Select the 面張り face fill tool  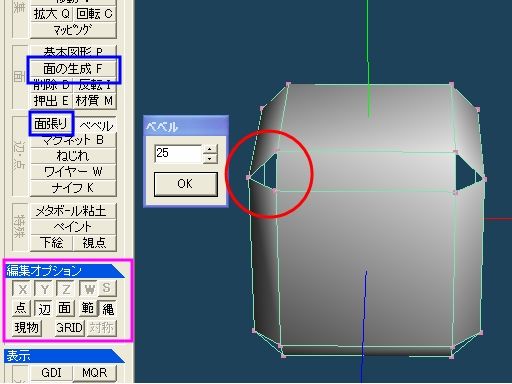[51, 124]
